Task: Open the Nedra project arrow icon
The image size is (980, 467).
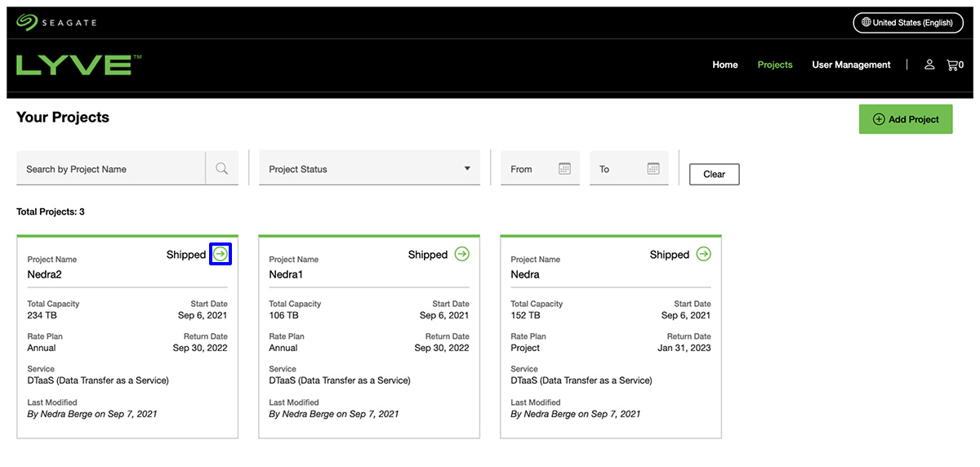Action: [x=704, y=254]
